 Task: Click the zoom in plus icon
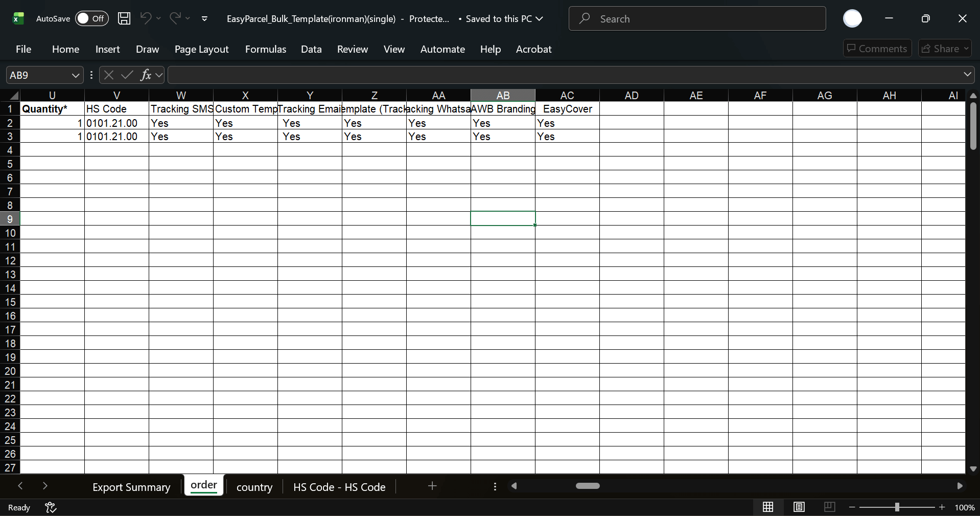[942, 507]
